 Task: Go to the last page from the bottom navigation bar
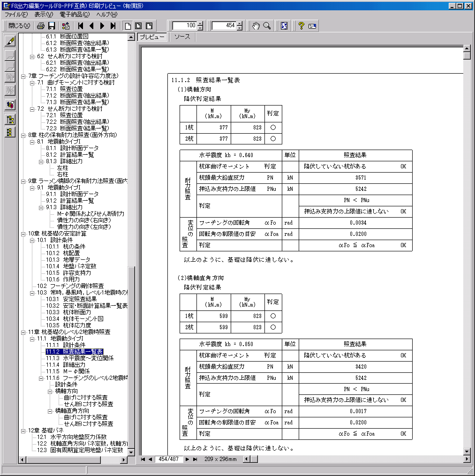click(195, 459)
